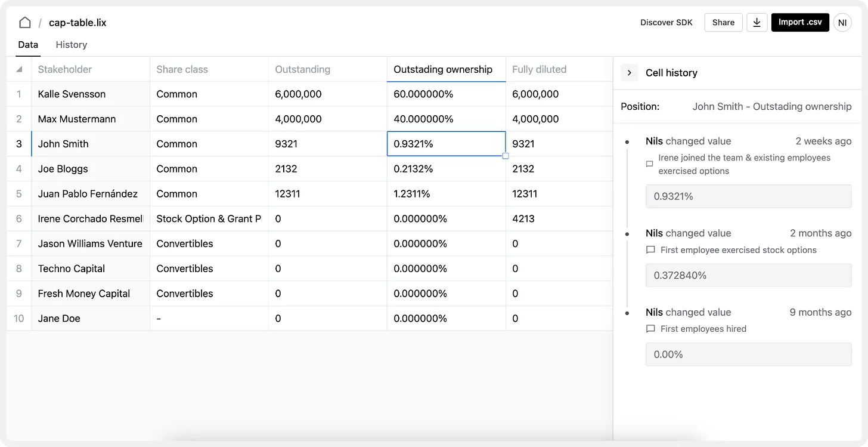Click the Jason Williams Venture cell
868x447 pixels.
pyautogui.click(x=91, y=243)
